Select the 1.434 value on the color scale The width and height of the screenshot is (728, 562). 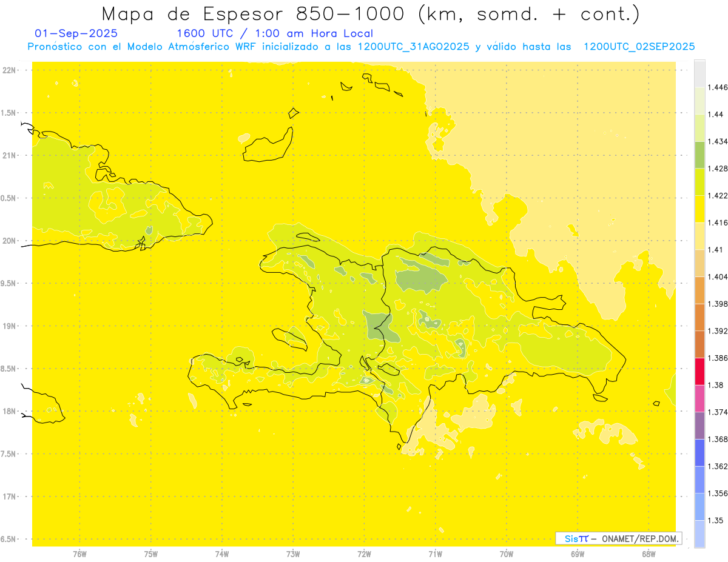[717, 141]
